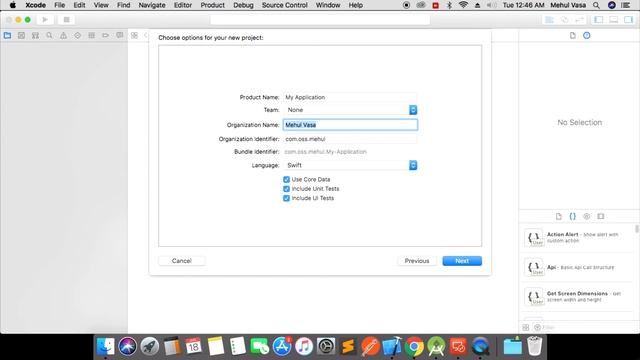Click the Organization Name field
Image resolution: width=640 pixels, height=360 pixels.
[350, 125]
